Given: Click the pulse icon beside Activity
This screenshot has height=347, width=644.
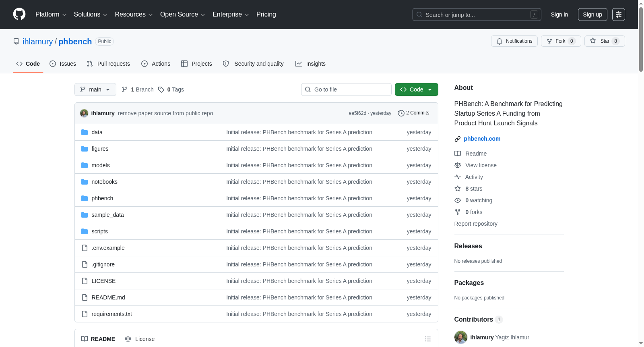Looking at the screenshot, I should [458, 177].
